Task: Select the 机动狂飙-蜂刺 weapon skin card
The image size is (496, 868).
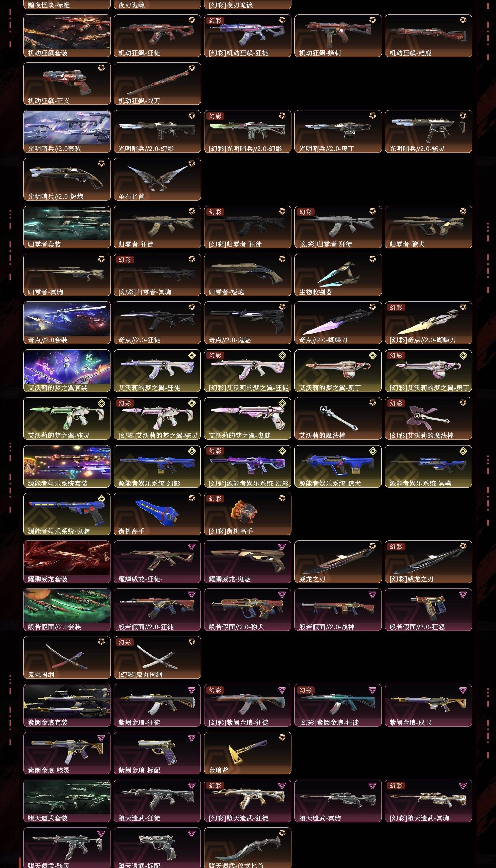Action: 338,35
